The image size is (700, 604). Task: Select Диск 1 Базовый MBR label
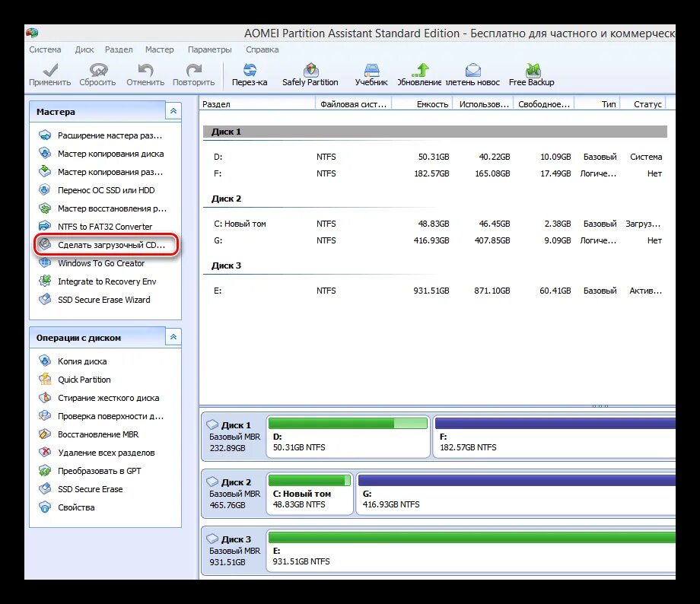(x=234, y=437)
